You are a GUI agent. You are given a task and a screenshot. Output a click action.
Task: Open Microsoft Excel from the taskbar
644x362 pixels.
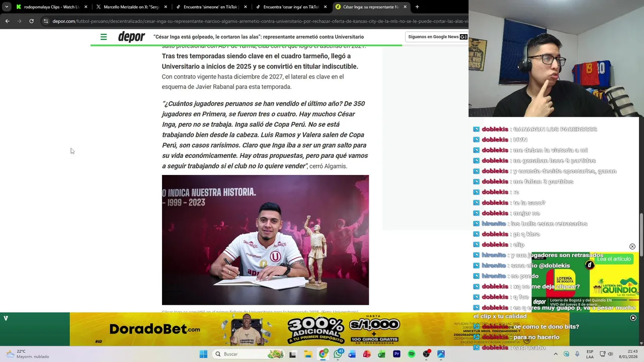(382, 354)
